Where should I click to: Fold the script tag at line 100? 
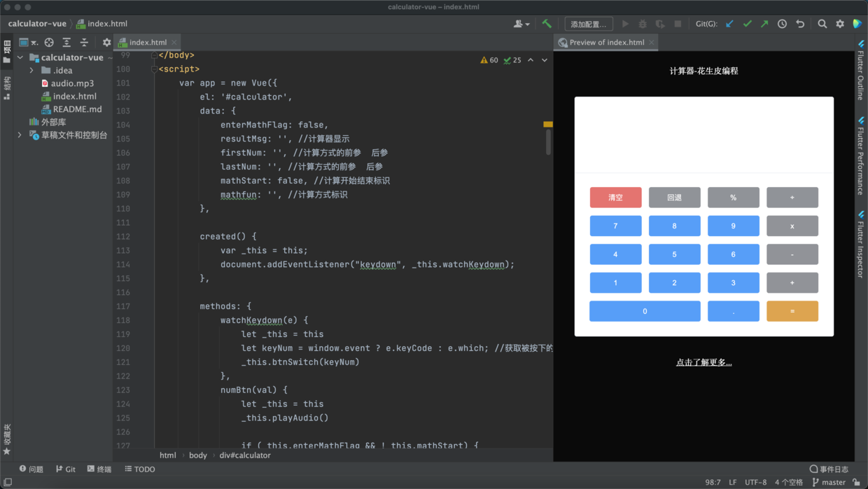(x=154, y=69)
